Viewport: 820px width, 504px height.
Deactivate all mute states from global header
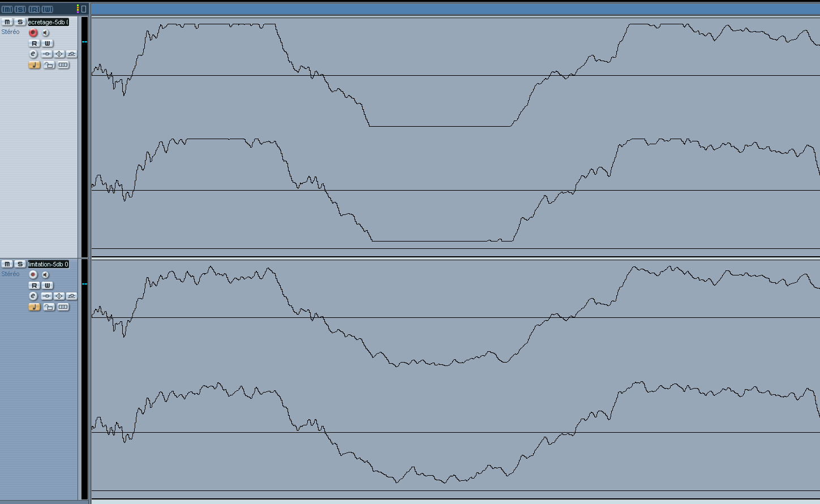[x=7, y=9]
